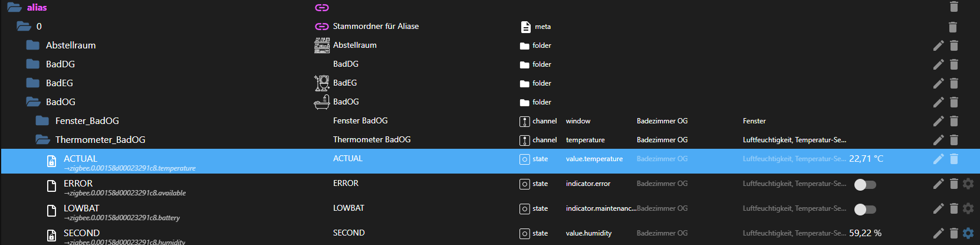980x245 pixels.
Task: Collapse the BadOG folder
Action: pos(33,102)
